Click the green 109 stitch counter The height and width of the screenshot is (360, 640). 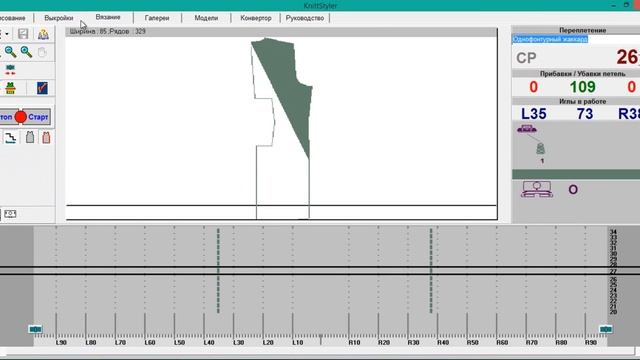point(582,87)
